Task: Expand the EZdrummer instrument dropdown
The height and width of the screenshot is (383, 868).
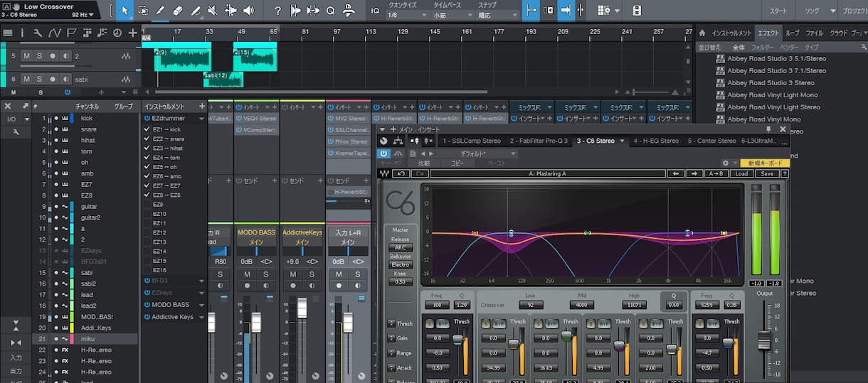Action: pos(202,119)
